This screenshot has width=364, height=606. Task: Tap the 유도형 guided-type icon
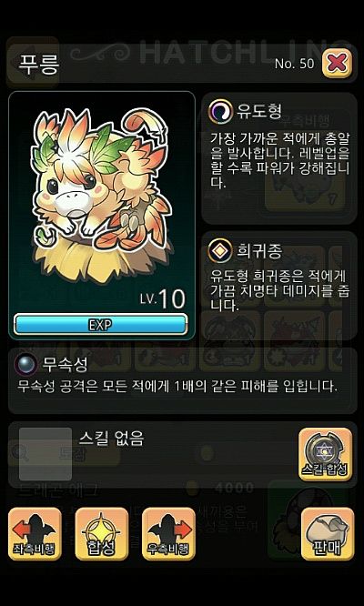220,112
